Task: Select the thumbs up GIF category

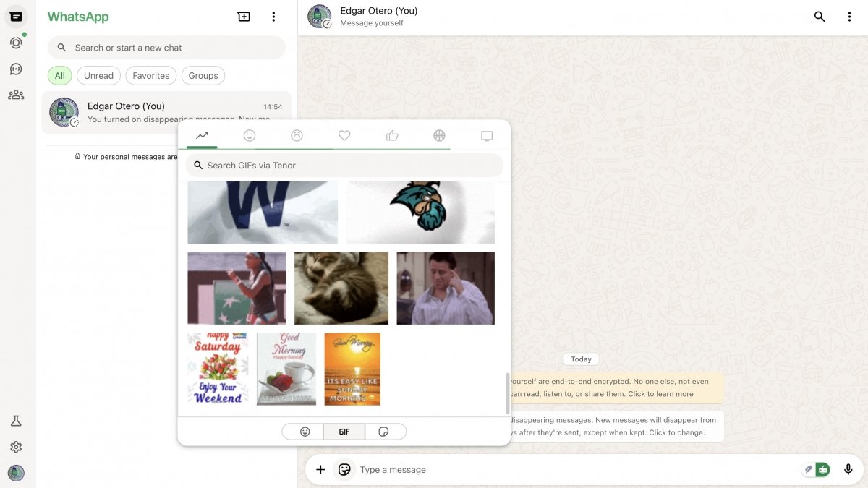Action: [392, 135]
